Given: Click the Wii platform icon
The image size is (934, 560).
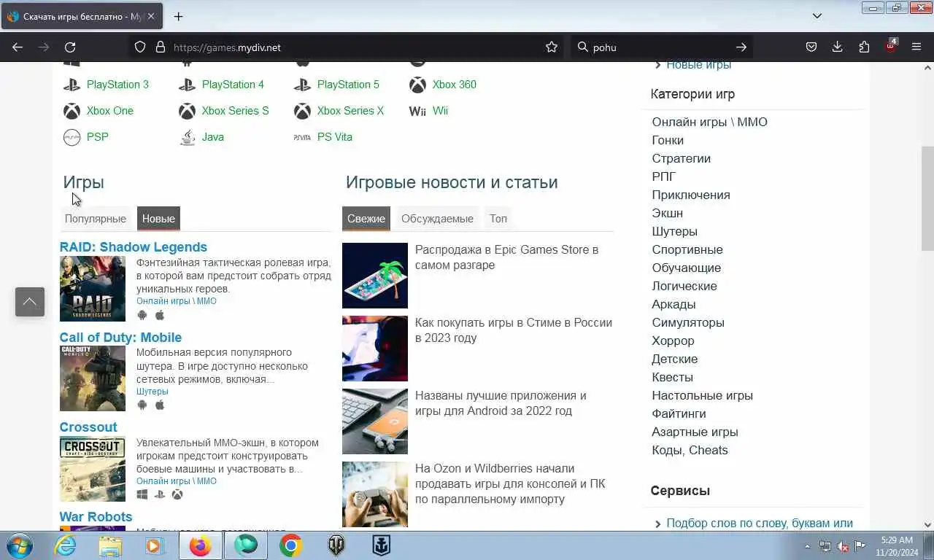Looking at the screenshot, I should pyautogui.click(x=417, y=111).
